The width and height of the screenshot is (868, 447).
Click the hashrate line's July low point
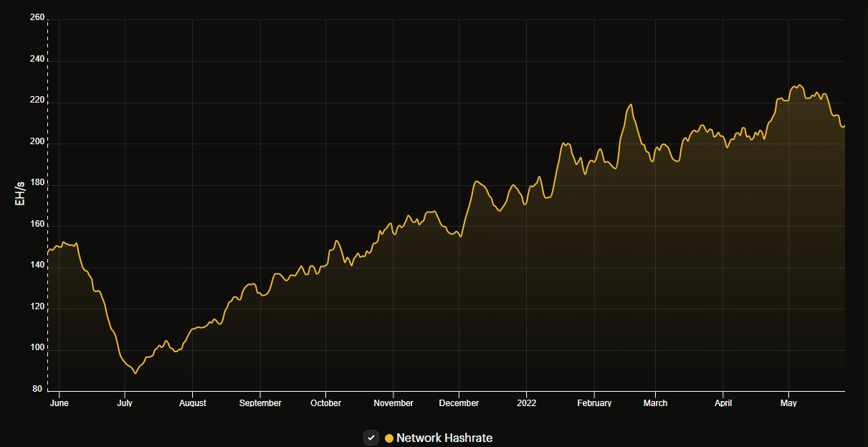pyautogui.click(x=135, y=373)
